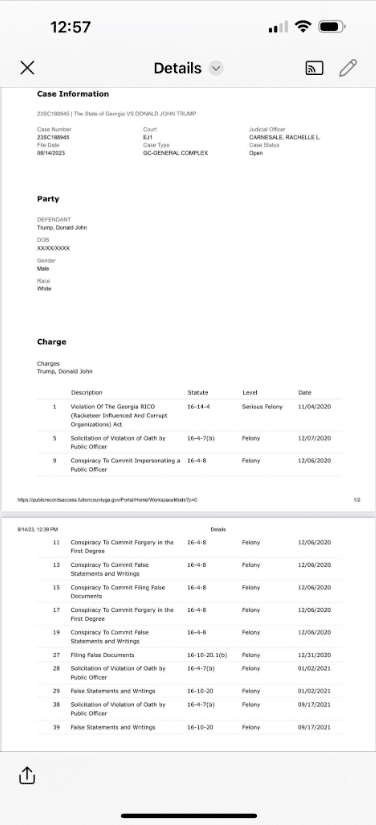
Task: Open the share sheet icon
Action: [27, 774]
